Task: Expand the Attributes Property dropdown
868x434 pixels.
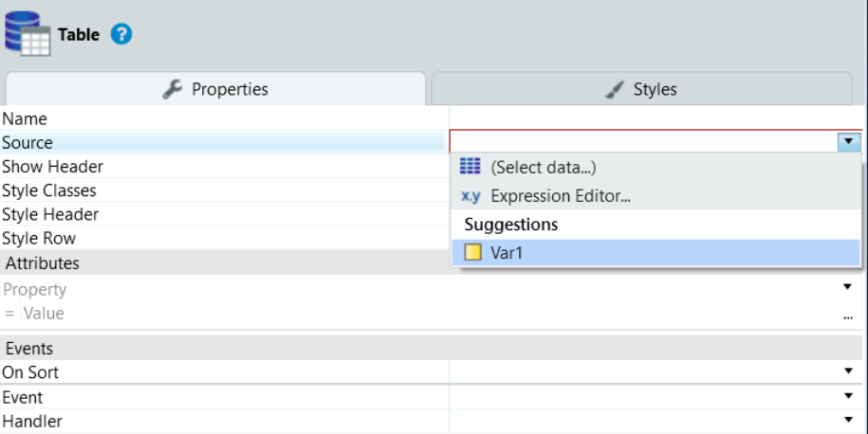Action: pos(848,287)
